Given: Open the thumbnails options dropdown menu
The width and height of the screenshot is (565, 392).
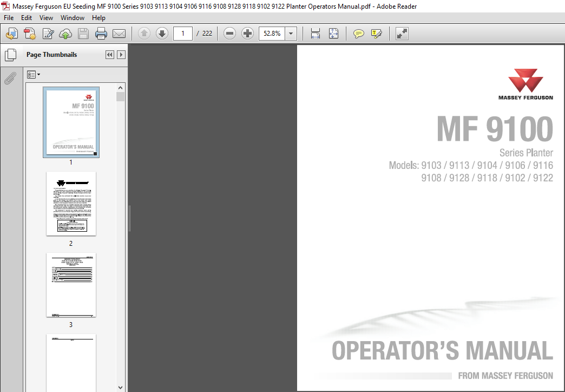Looking at the screenshot, I should click(x=34, y=74).
